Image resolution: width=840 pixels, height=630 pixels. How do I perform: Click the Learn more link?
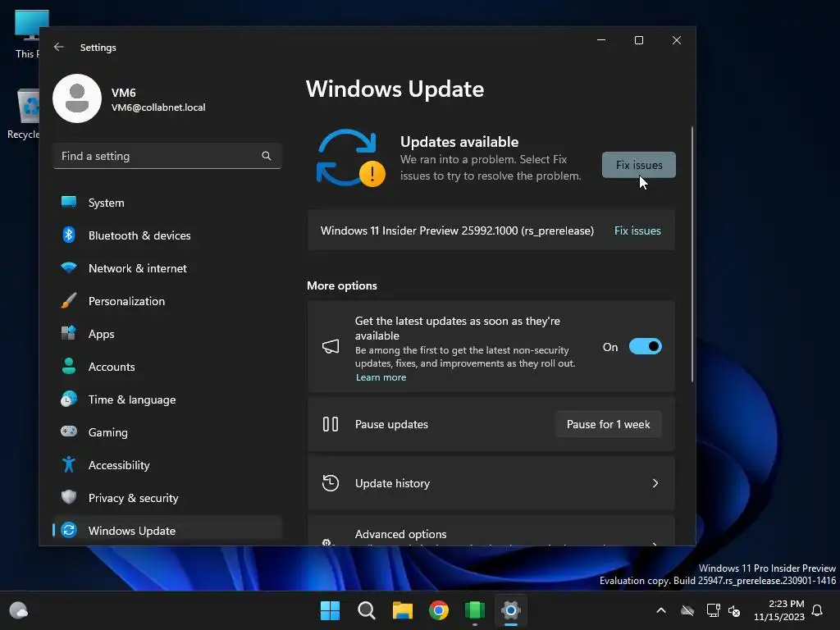(381, 377)
